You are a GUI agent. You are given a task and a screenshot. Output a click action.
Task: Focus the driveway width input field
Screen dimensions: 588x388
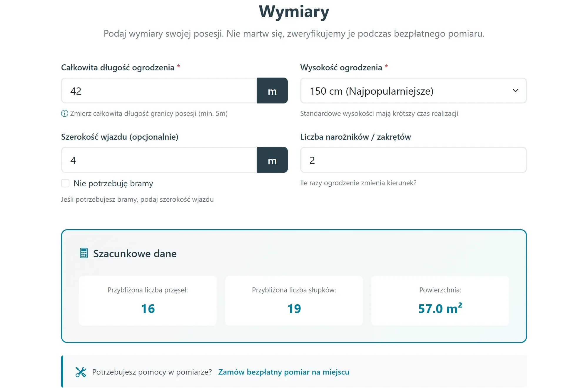159,160
